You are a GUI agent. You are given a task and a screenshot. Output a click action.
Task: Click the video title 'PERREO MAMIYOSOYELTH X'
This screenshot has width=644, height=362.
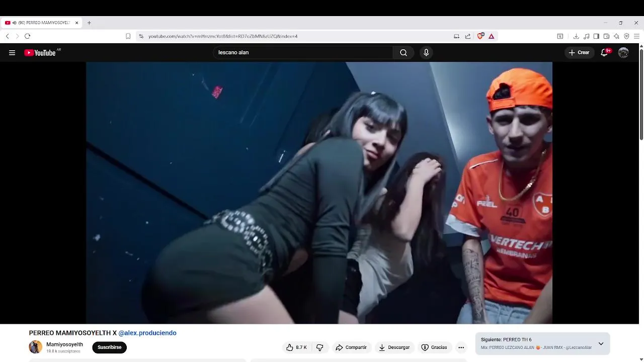(73, 333)
